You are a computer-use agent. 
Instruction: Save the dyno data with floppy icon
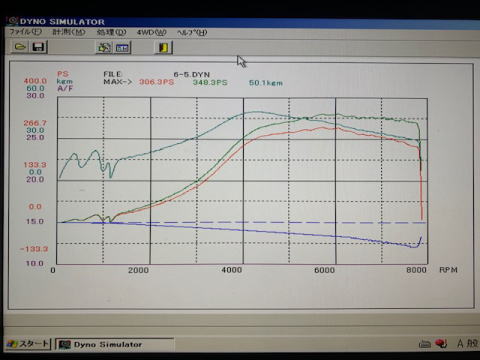click(x=39, y=47)
